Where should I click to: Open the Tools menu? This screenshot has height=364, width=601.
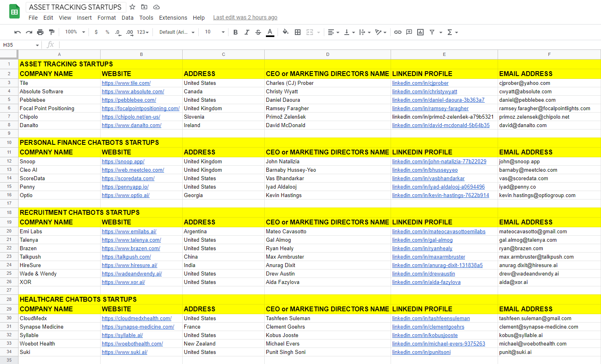click(146, 18)
